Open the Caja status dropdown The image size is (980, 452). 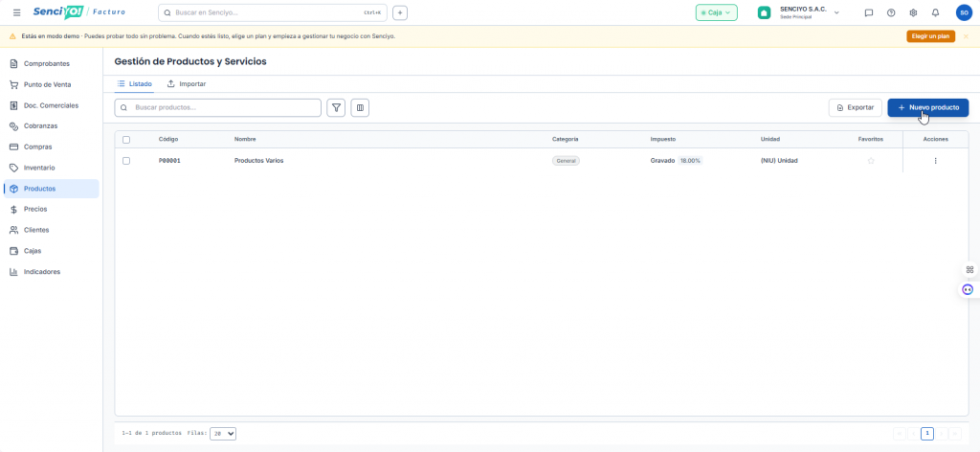[716, 12]
